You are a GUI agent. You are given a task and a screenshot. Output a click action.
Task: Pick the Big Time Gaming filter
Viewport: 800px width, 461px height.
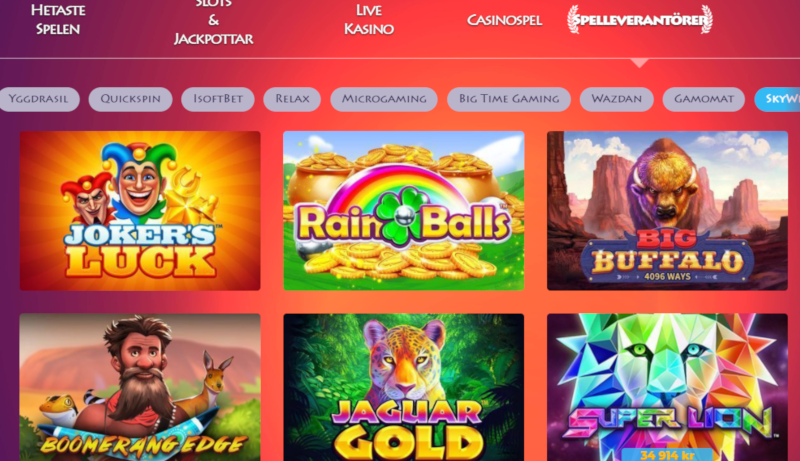pyautogui.click(x=509, y=99)
